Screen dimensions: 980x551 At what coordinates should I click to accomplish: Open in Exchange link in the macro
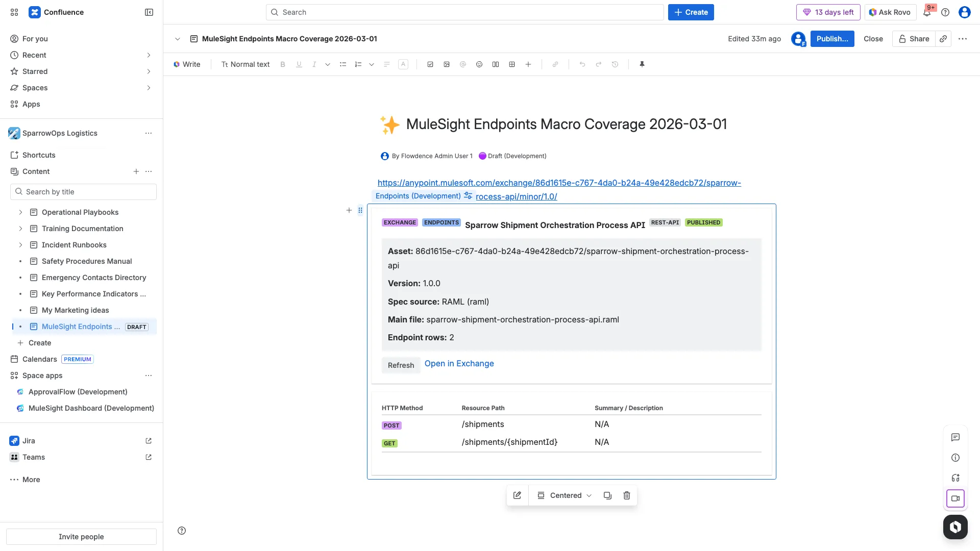[x=459, y=363]
